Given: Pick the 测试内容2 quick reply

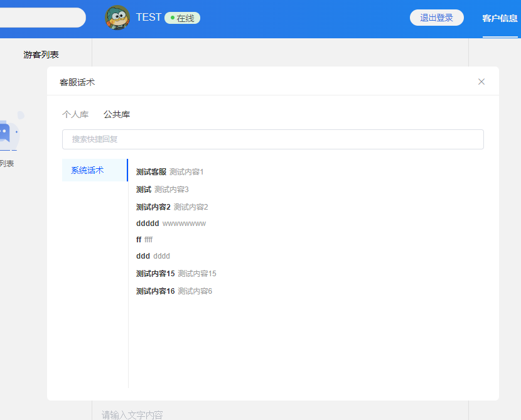Looking at the screenshot, I should 172,207.
